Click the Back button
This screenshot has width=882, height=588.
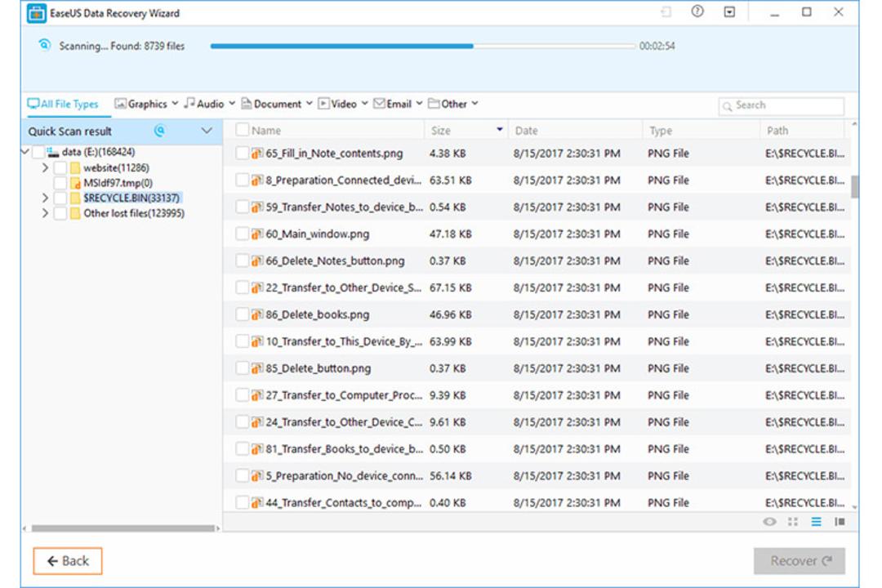tap(68, 561)
